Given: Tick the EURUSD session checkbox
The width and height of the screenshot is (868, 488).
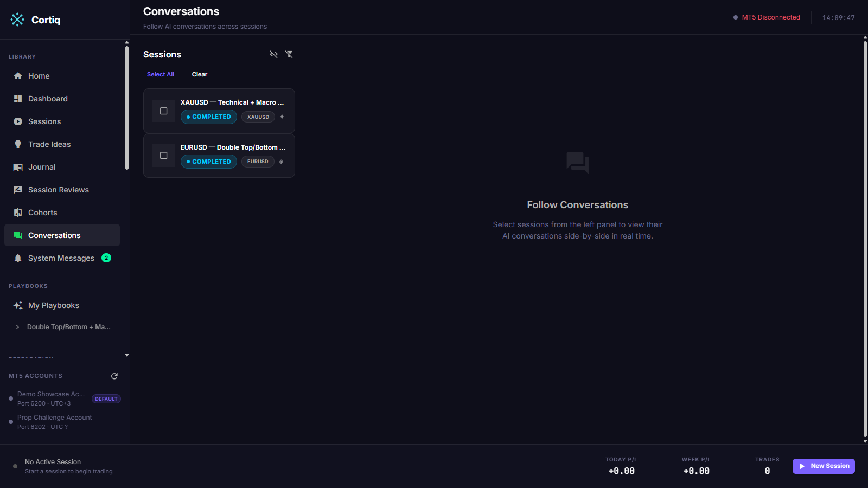Looking at the screenshot, I should 164,156.
